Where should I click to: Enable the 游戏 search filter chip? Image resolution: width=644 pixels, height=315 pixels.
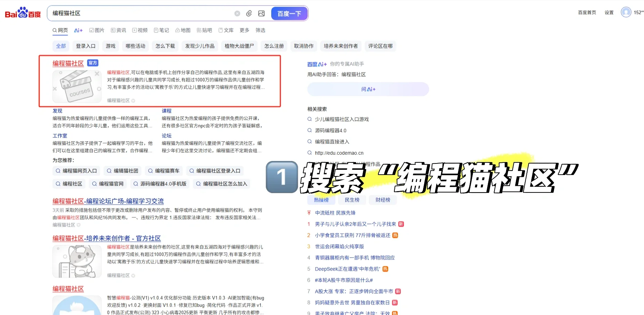110,46
